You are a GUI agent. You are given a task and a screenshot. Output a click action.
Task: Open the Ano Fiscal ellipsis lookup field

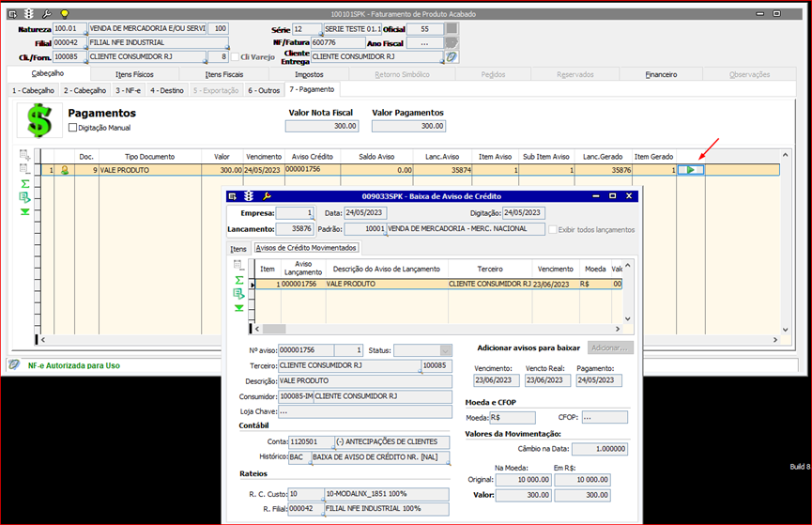tap(424, 43)
